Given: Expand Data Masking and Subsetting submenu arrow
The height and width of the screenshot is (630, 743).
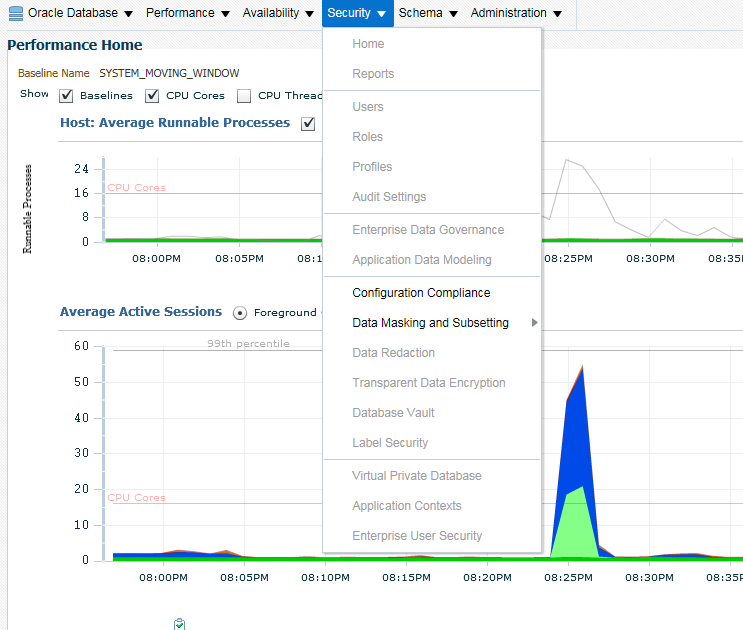Looking at the screenshot, I should click(535, 323).
